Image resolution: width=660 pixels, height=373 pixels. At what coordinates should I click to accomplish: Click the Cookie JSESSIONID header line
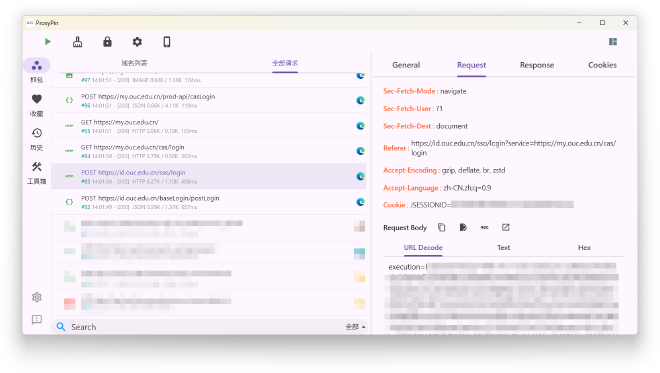tap(478, 205)
